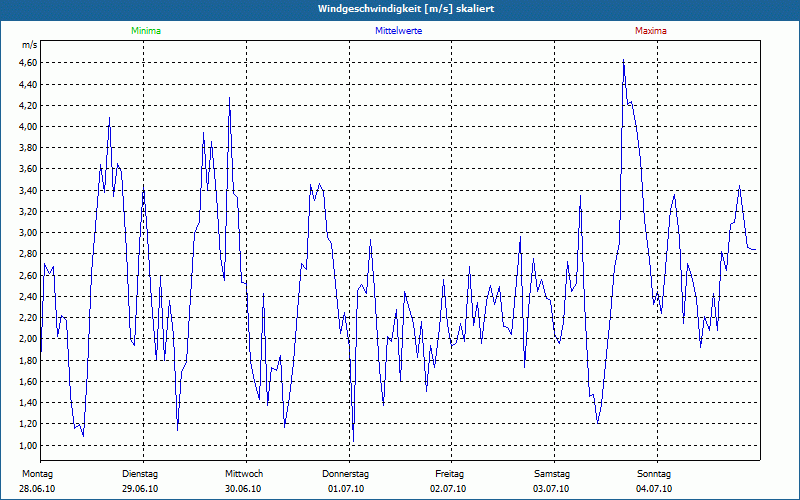The image size is (800, 500).
Task: Click the date 02.07.10
Action: click(x=448, y=489)
